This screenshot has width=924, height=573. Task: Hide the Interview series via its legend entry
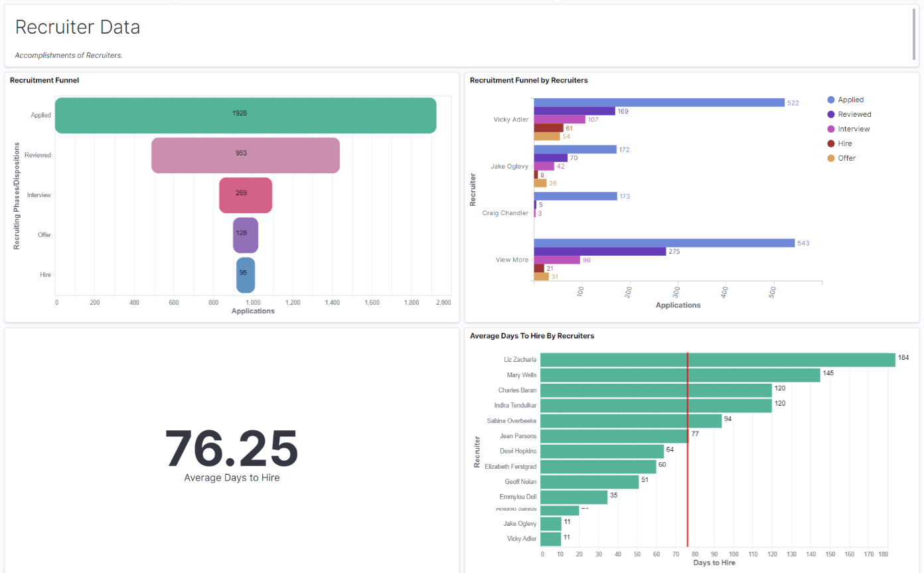(x=852, y=129)
